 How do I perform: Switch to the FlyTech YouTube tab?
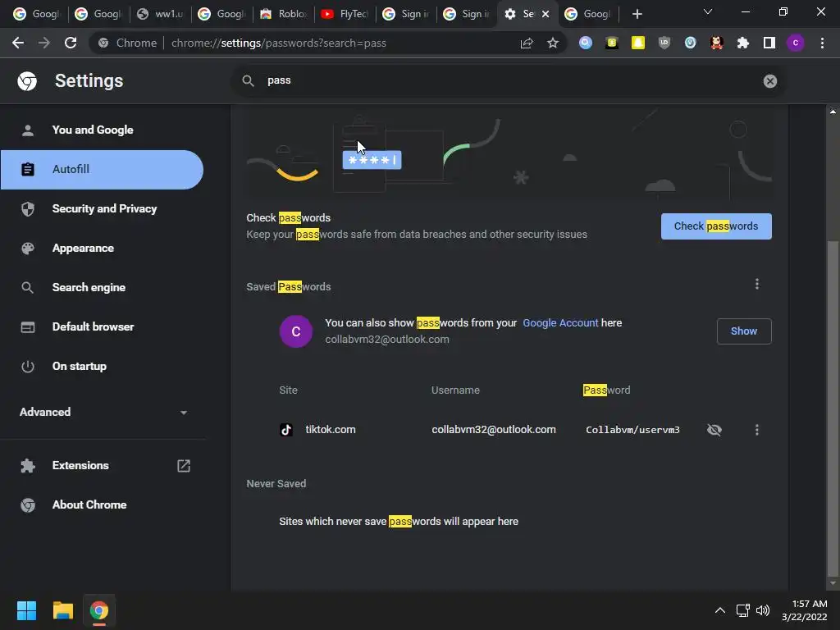345,14
